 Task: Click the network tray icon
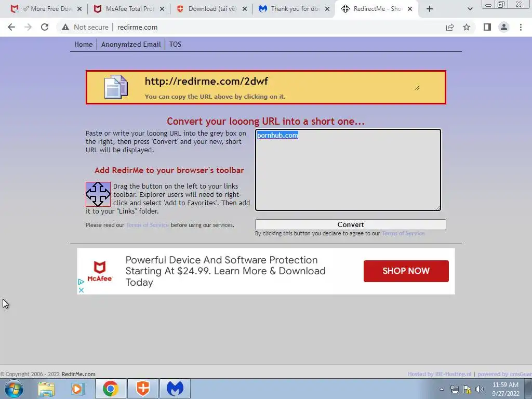click(454, 389)
